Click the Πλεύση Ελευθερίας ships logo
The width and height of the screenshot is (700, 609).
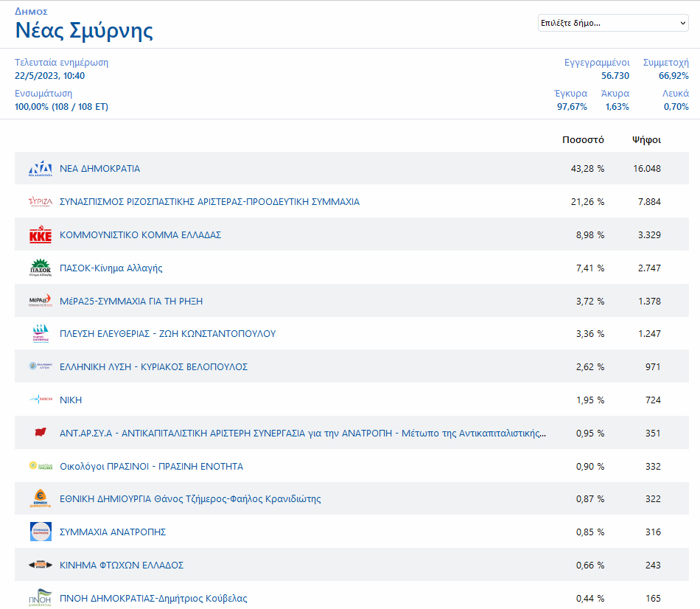(x=41, y=334)
